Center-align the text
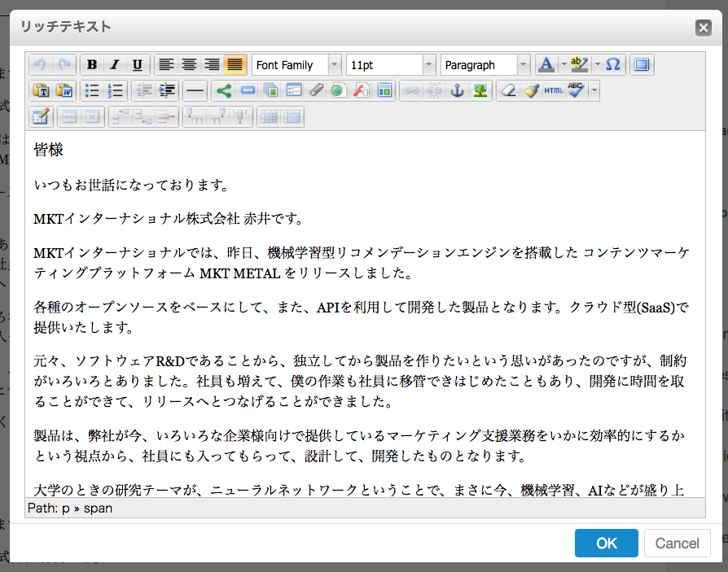Image resolution: width=728 pixels, height=572 pixels. pyautogui.click(x=189, y=65)
